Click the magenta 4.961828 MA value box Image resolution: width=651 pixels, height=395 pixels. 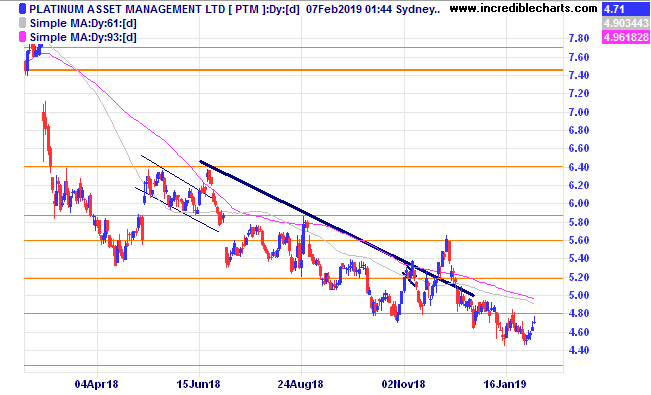(x=625, y=37)
